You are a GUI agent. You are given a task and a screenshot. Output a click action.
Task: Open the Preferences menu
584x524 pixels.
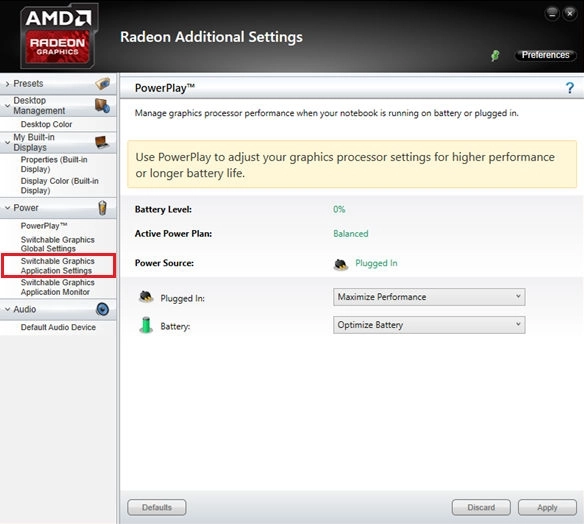click(545, 55)
